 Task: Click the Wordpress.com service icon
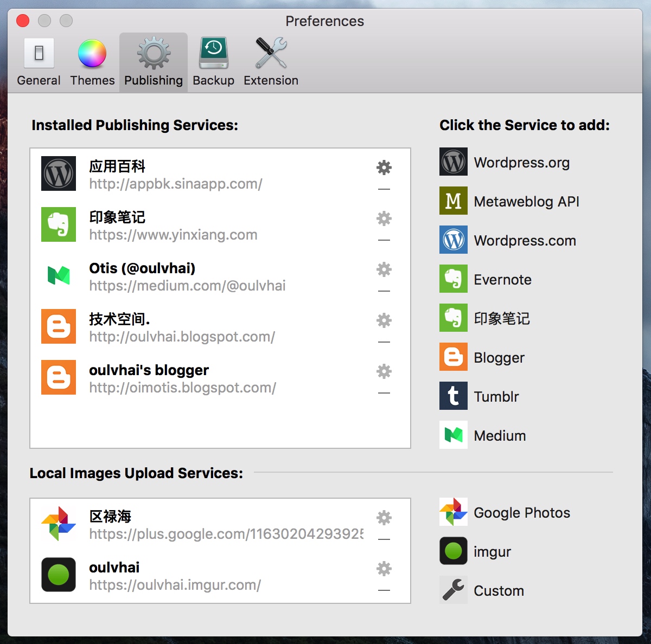click(x=454, y=241)
